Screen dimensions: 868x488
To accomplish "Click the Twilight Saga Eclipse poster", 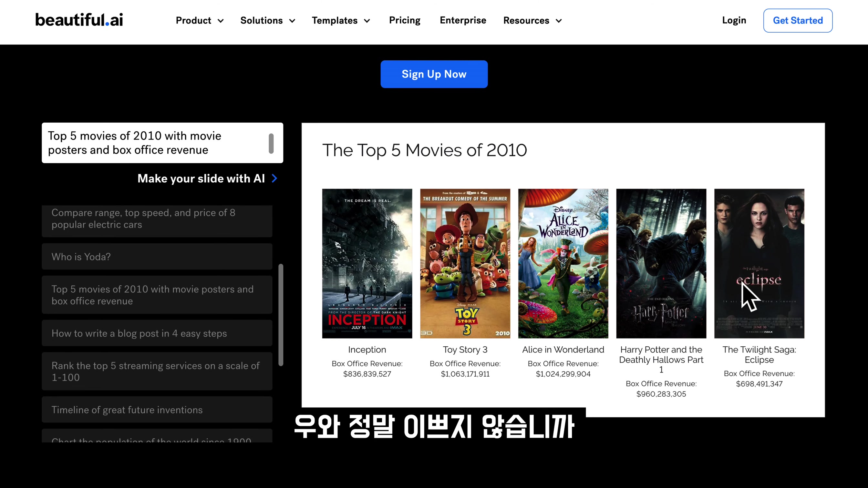I will point(759,263).
